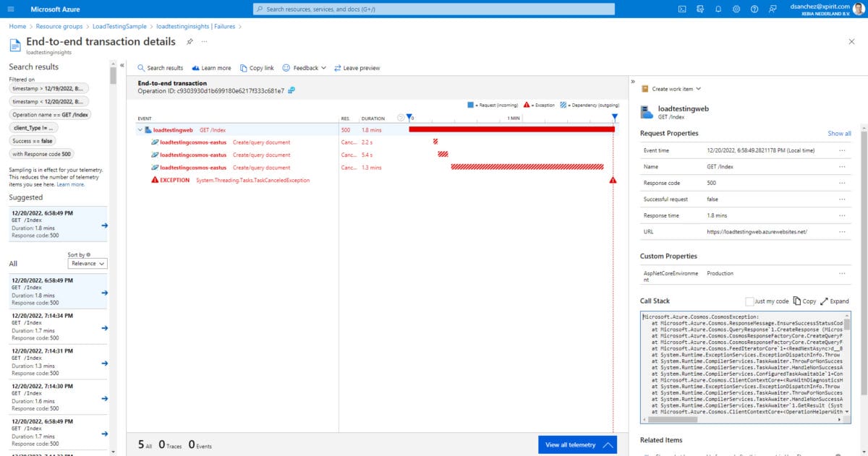Toggle the filter icon on the timeline

pos(410,116)
